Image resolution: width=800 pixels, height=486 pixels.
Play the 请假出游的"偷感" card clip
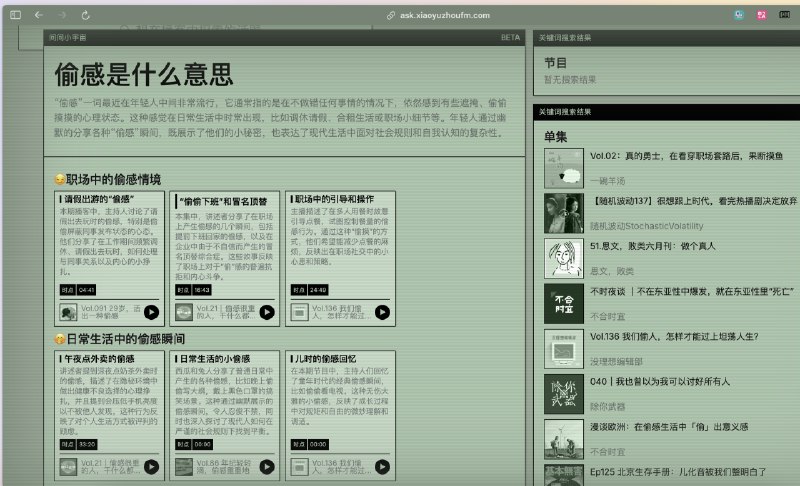point(151,312)
